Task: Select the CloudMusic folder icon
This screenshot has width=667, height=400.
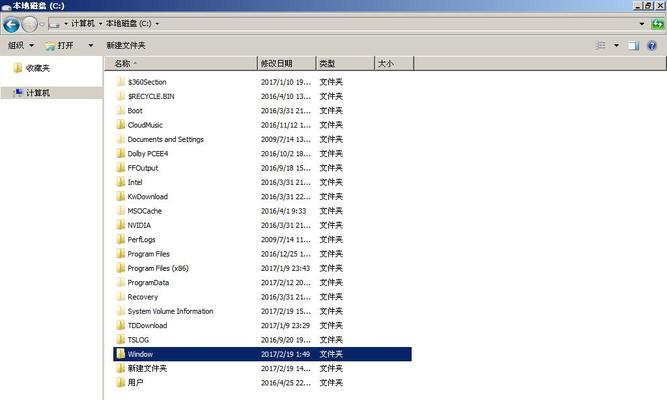Action: coord(121,125)
